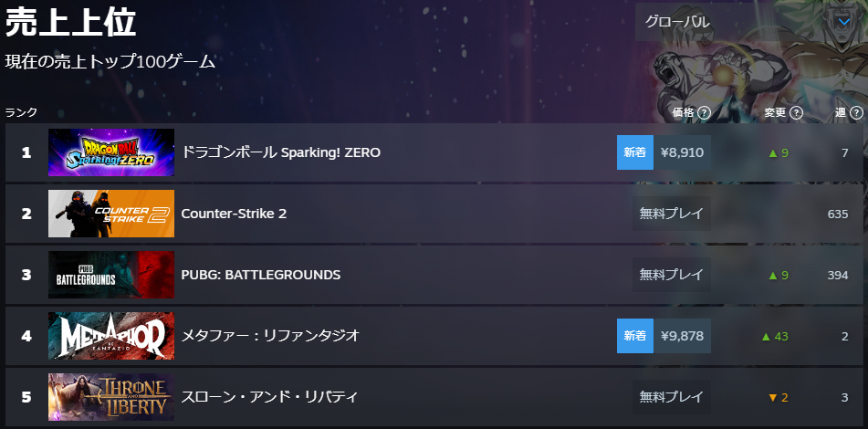Click the ドラゴンボール Sparking! ZERO title
Image resolution: width=868 pixels, height=429 pixels.
(281, 152)
